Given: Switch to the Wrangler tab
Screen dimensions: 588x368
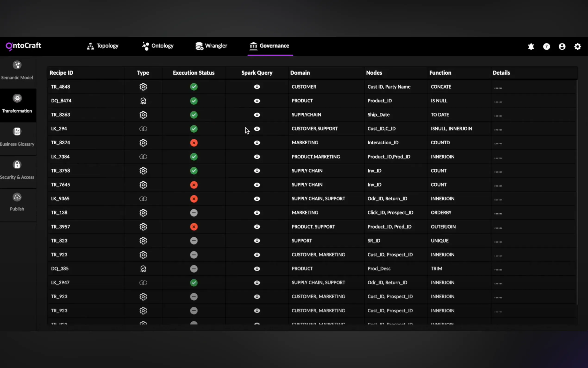Looking at the screenshot, I should [211, 46].
